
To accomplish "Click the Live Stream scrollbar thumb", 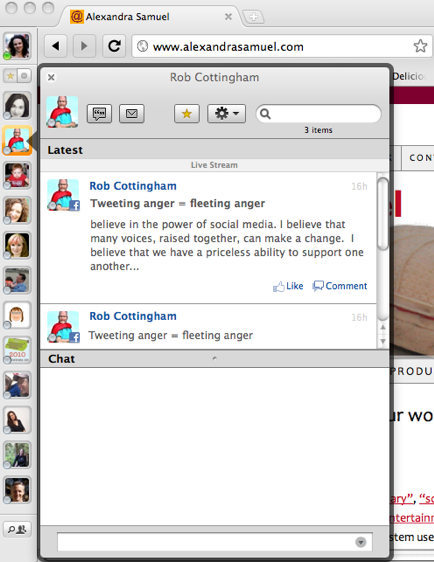I will [383, 213].
